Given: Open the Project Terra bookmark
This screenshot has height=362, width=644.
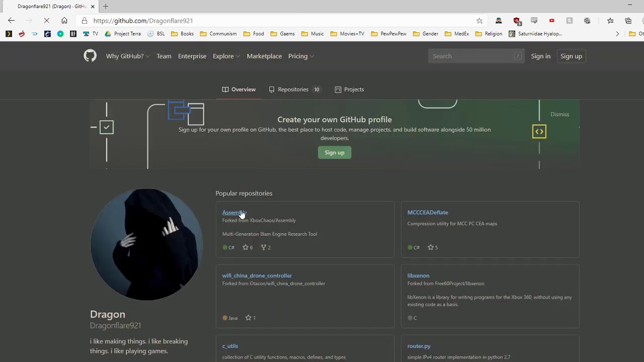Looking at the screenshot, I should [123, 34].
